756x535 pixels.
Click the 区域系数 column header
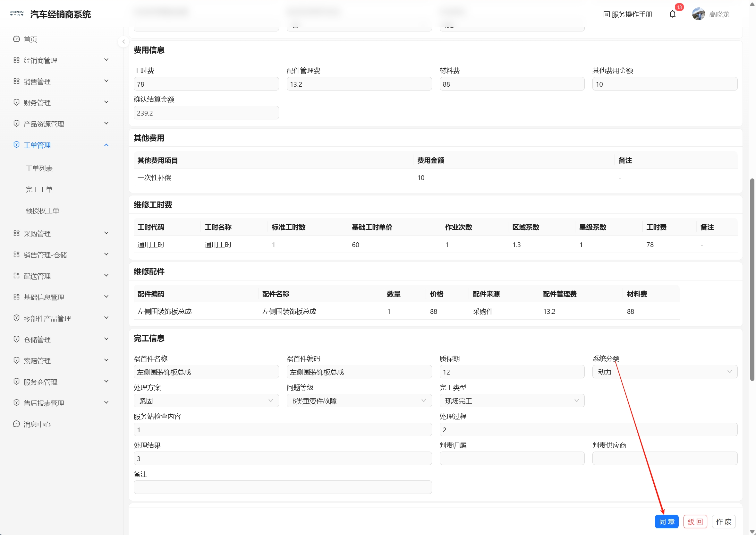tap(525, 227)
